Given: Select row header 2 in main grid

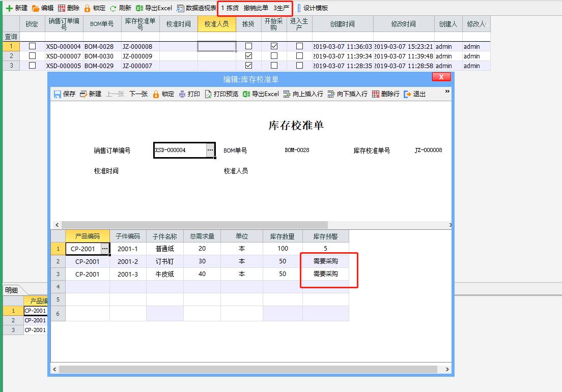Looking at the screenshot, I should point(11,56).
